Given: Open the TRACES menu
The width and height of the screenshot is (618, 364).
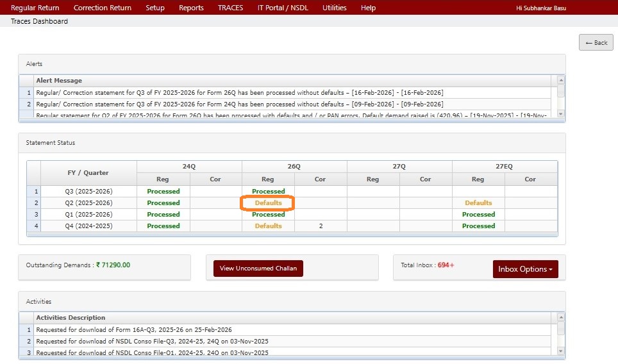Looking at the screenshot, I should click(x=230, y=8).
